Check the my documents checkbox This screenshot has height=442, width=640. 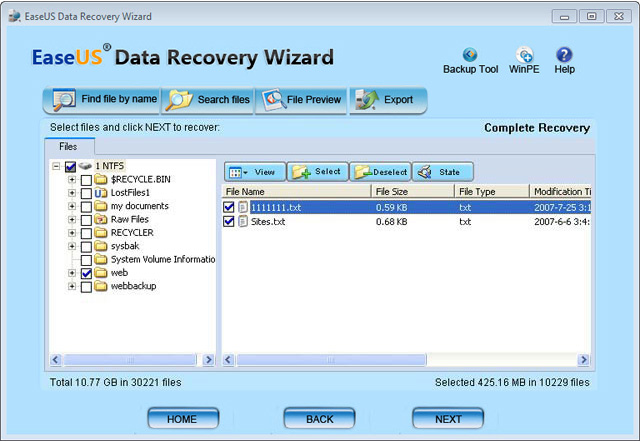coord(86,207)
